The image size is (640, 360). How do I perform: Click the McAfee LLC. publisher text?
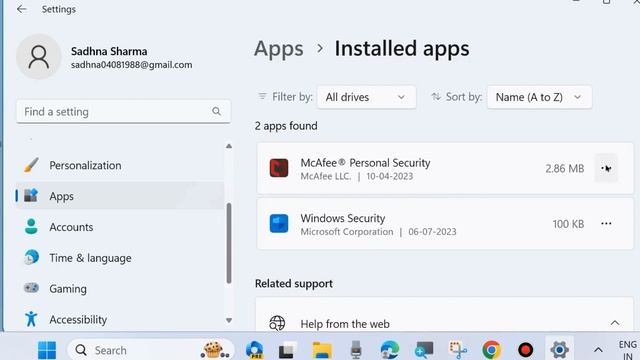[x=326, y=176]
